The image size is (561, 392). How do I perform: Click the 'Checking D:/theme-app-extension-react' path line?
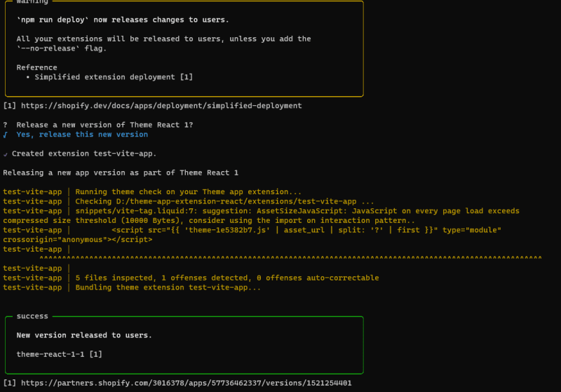click(224, 201)
